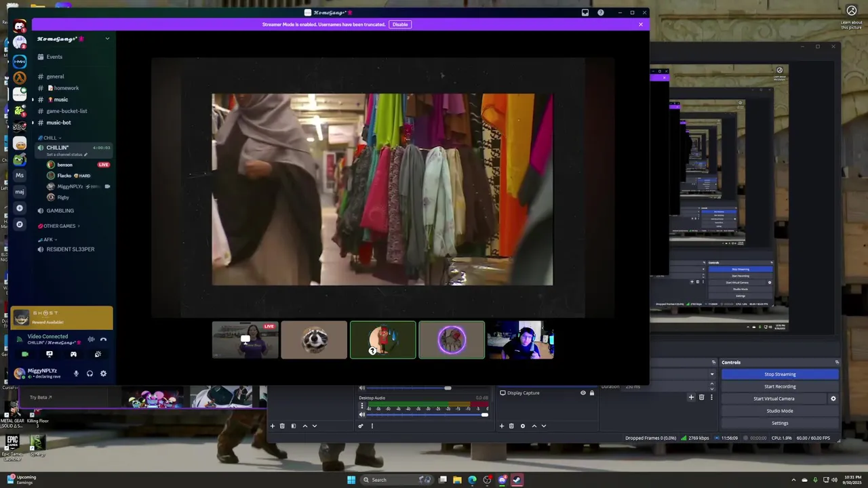Open virtual camera settings gear in OBS
Image resolution: width=868 pixels, height=488 pixels.
pyautogui.click(x=833, y=399)
